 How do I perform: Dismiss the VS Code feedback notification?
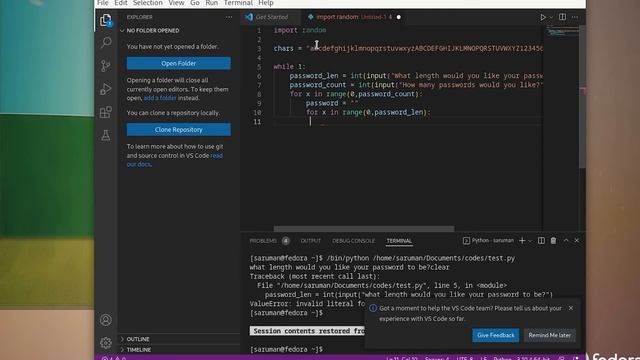(x=571, y=308)
